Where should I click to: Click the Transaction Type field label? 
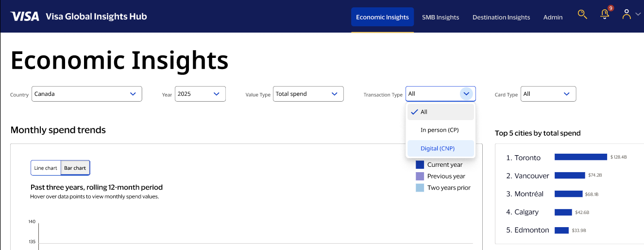tap(383, 95)
